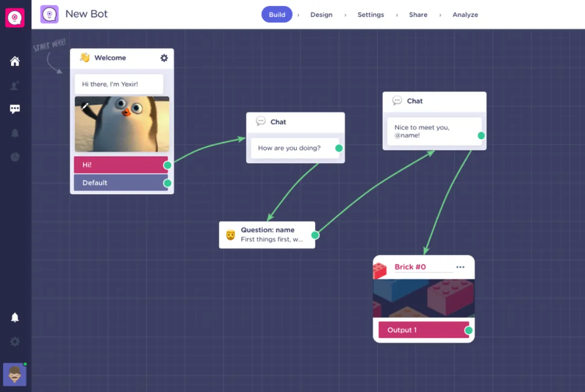
Task: Select the 'Hi!' button in Welcome block
Action: coord(121,165)
